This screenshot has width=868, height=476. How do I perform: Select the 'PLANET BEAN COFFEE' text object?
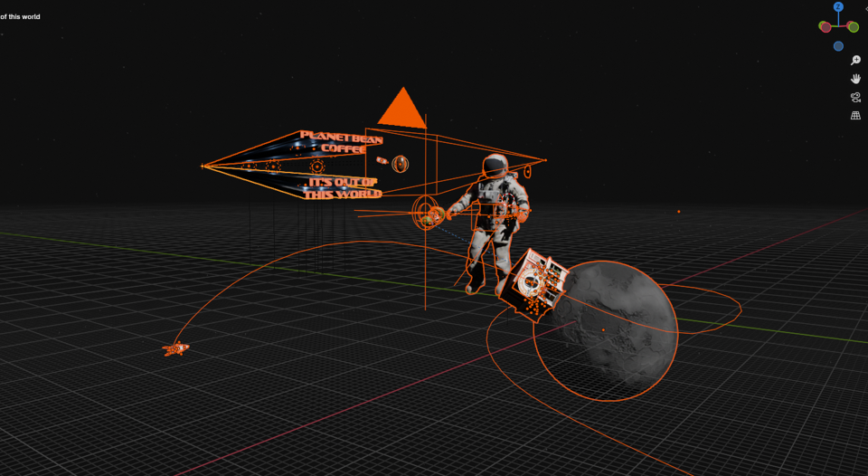coord(342,142)
